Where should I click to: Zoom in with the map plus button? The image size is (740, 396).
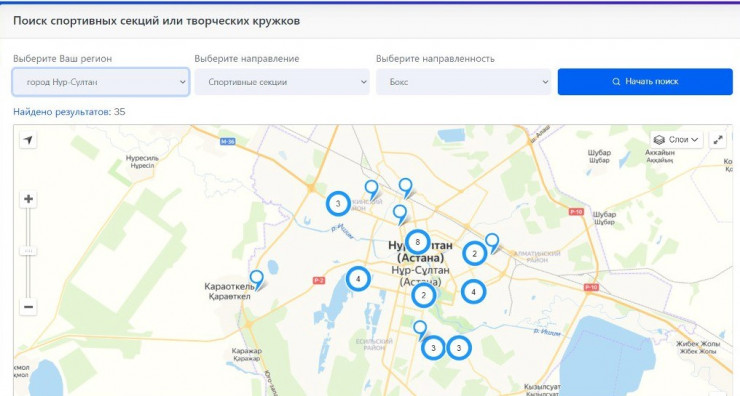pos(28,199)
